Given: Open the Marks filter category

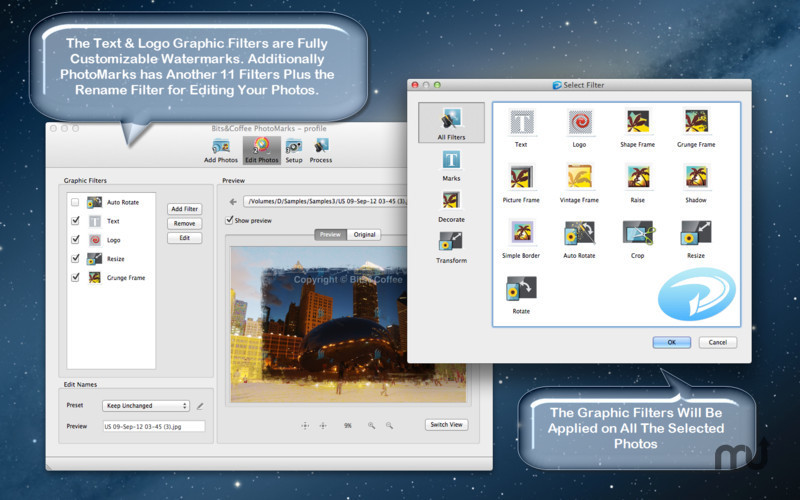Looking at the screenshot, I should (451, 162).
